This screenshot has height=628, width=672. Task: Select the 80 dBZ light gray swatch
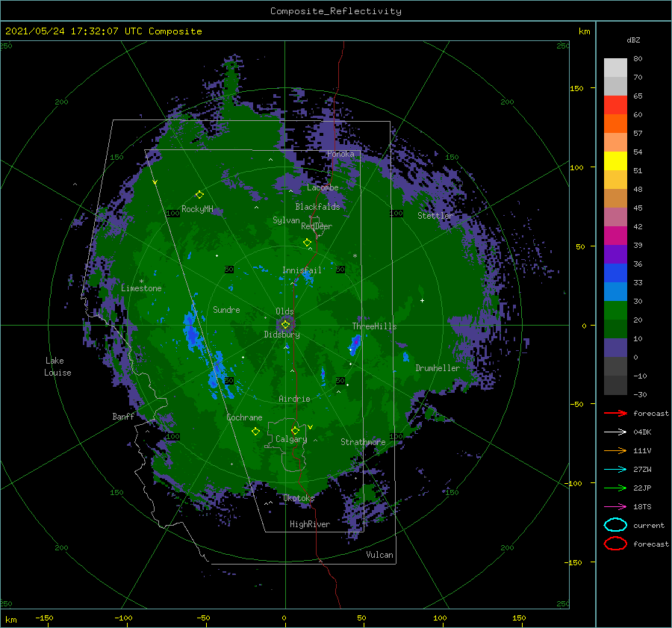[615, 68]
